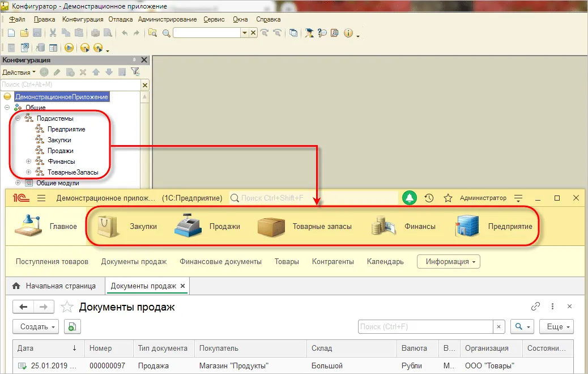Screen dimensions: 588x374
Task: Click the Поиск (Ctrl+Alt+M) configuration tree field
Action: [70, 85]
